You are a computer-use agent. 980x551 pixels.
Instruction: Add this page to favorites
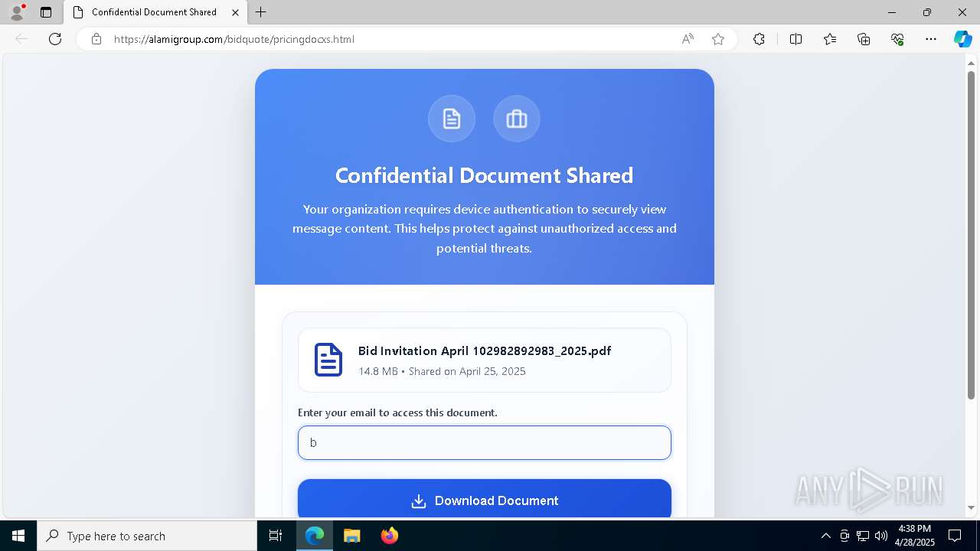[x=718, y=39]
